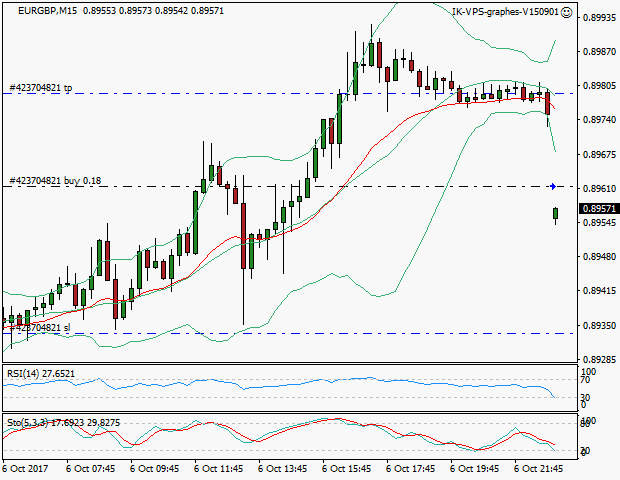
Task: Click the '6 Oct 09:45' time axis label
Action: pyautogui.click(x=155, y=469)
